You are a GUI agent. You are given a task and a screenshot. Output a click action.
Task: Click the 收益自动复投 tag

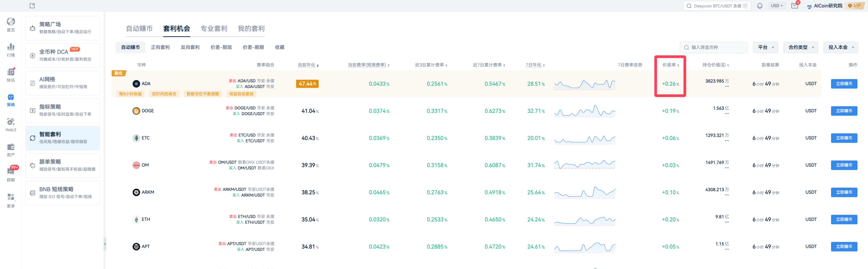pos(241,94)
